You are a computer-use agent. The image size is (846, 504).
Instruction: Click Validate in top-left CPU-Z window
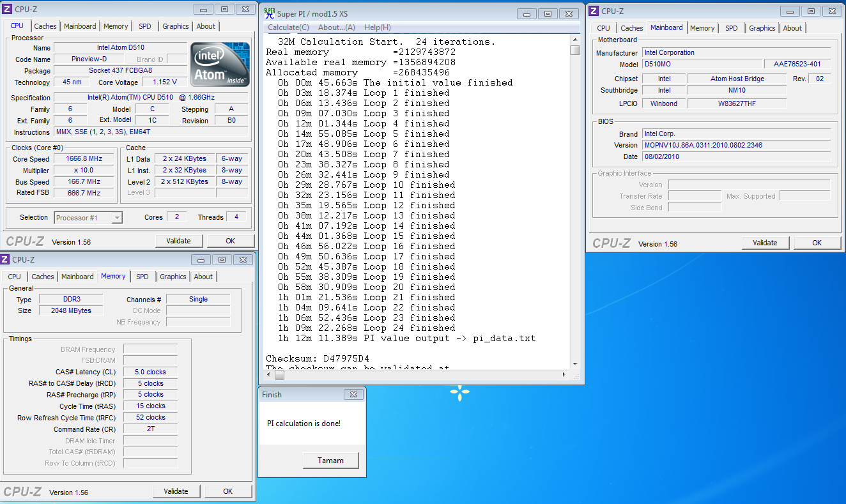[x=179, y=241]
